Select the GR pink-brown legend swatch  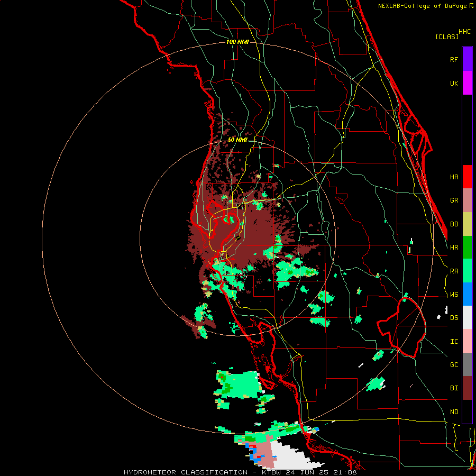click(x=467, y=200)
